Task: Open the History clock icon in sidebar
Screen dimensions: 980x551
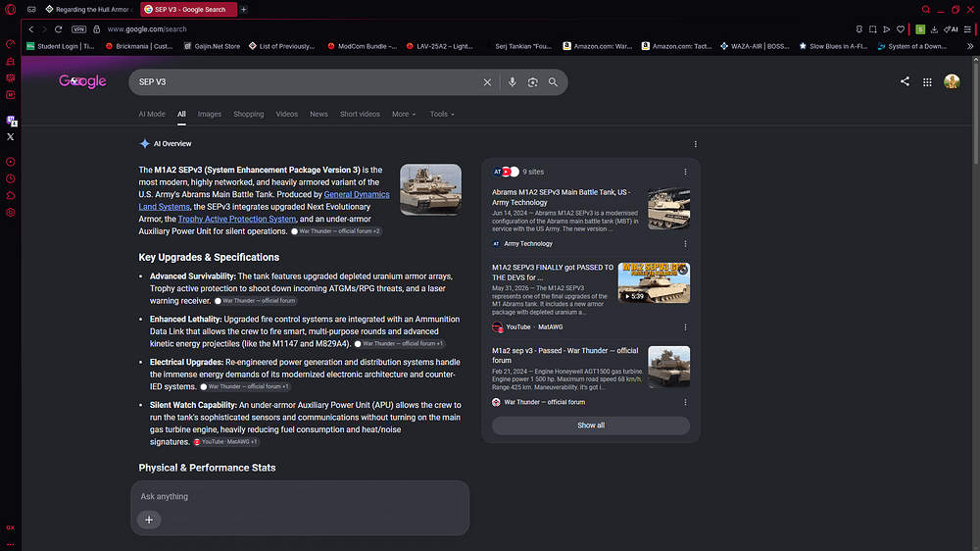Action: tap(11, 178)
